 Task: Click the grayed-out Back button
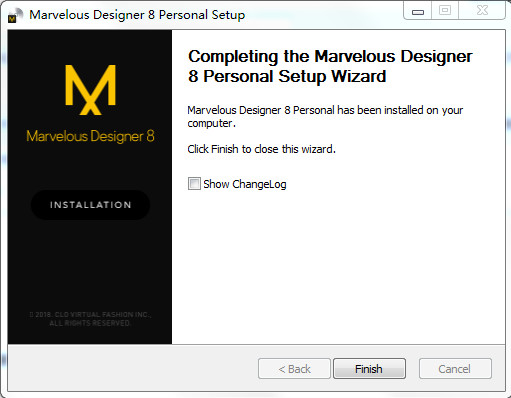294,369
